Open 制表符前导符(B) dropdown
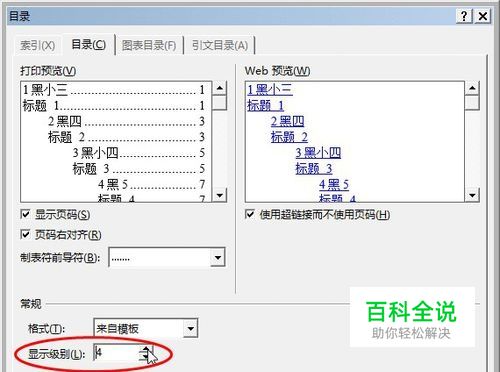Image resolution: width=500 pixels, height=372 pixels. (x=218, y=257)
